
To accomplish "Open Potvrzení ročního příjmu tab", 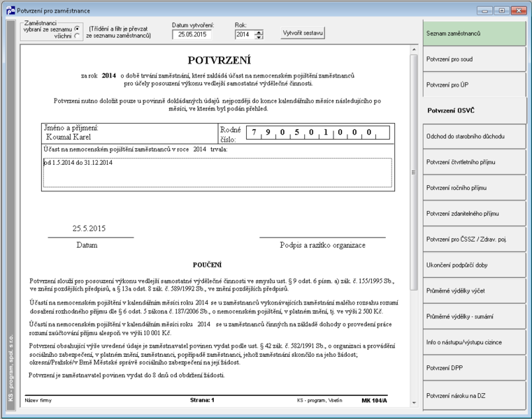I will pyautogui.click(x=474, y=188).
